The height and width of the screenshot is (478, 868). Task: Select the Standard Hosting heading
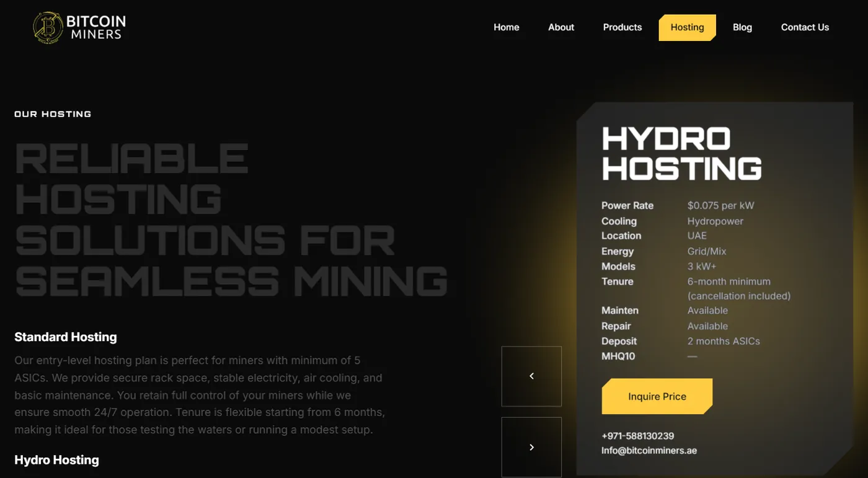[x=66, y=337]
